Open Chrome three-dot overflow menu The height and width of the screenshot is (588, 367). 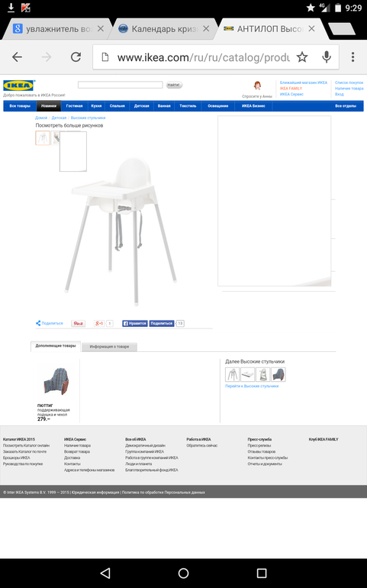(x=353, y=57)
